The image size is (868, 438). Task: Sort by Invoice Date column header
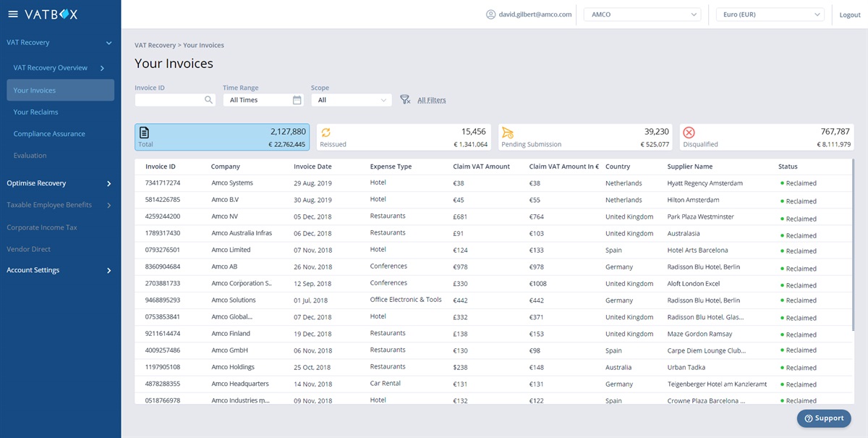click(312, 167)
